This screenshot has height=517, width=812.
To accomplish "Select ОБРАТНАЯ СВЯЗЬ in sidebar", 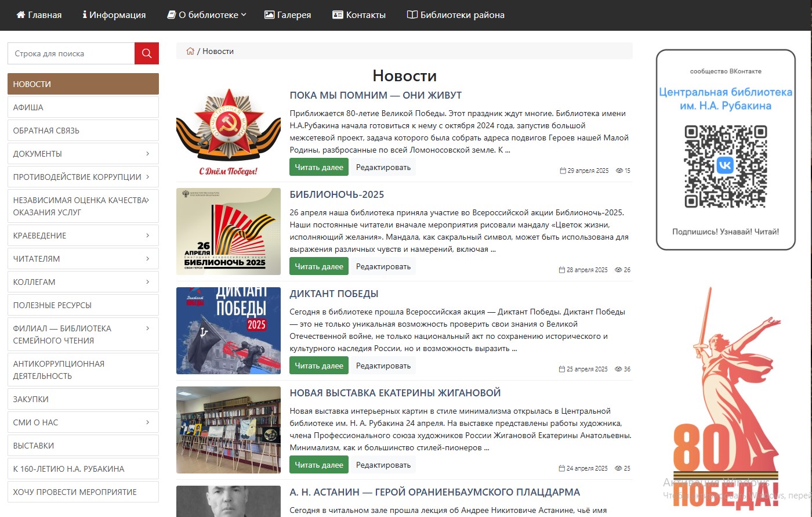I will click(83, 131).
